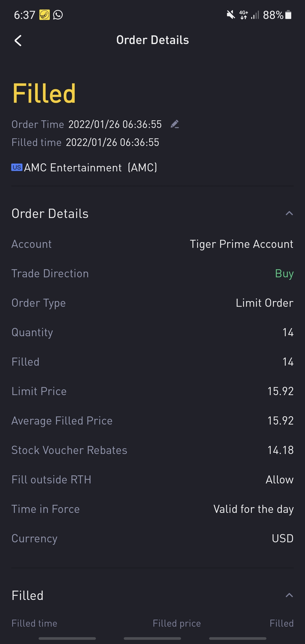Image resolution: width=305 pixels, height=644 pixels.
Task: Tap the Tiger Prime Account value
Action: click(241, 244)
